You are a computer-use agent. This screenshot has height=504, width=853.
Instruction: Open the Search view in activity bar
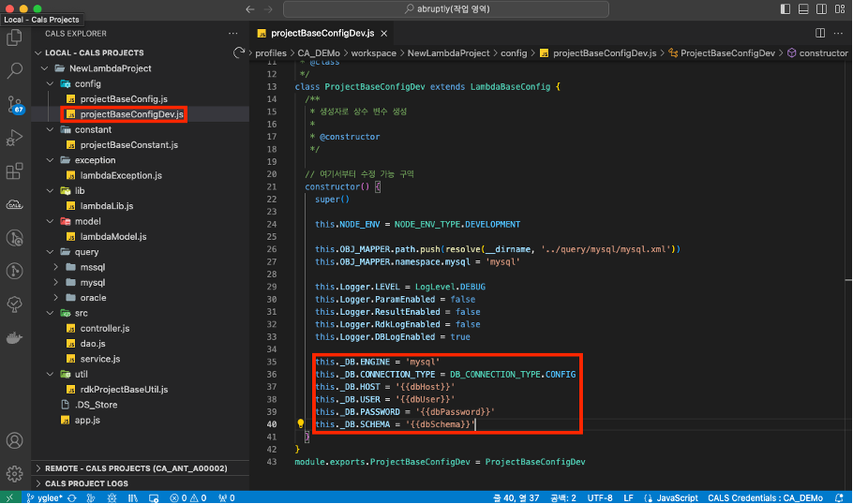point(15,70)
